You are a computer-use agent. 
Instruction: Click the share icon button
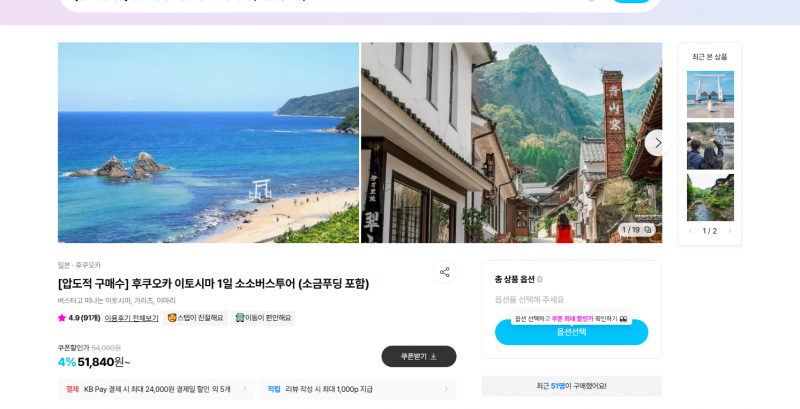click(x=444, y=272)
